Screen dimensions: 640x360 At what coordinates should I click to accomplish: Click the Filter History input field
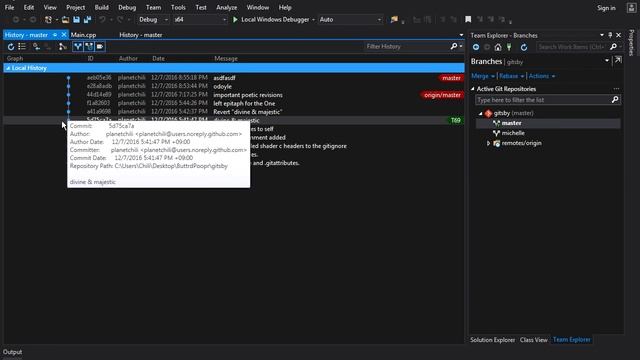click(x=406, y=47)
